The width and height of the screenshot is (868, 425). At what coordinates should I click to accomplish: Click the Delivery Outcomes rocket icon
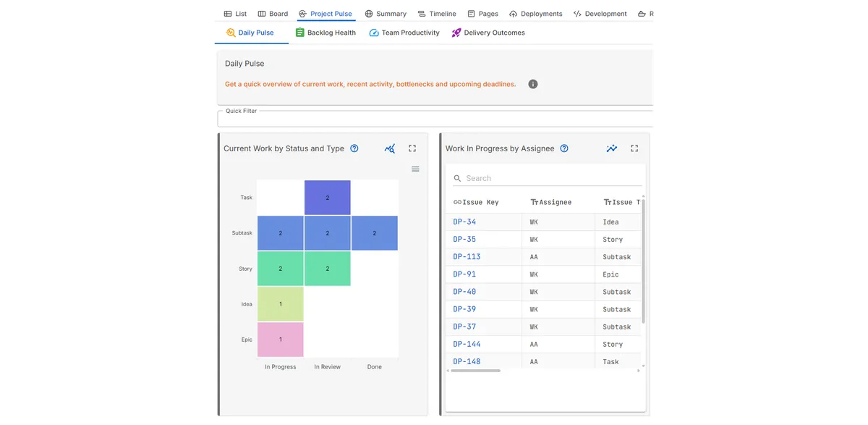point(456,33)
